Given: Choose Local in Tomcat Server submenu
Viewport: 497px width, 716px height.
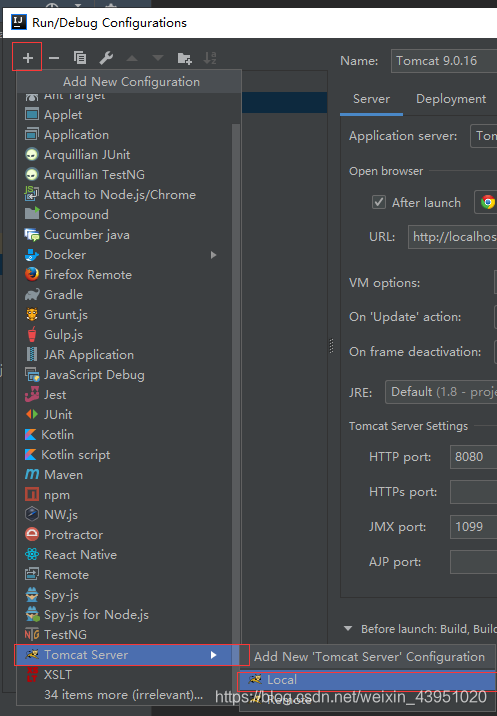Looking at the screenshot, I should (x=367, y=680).
